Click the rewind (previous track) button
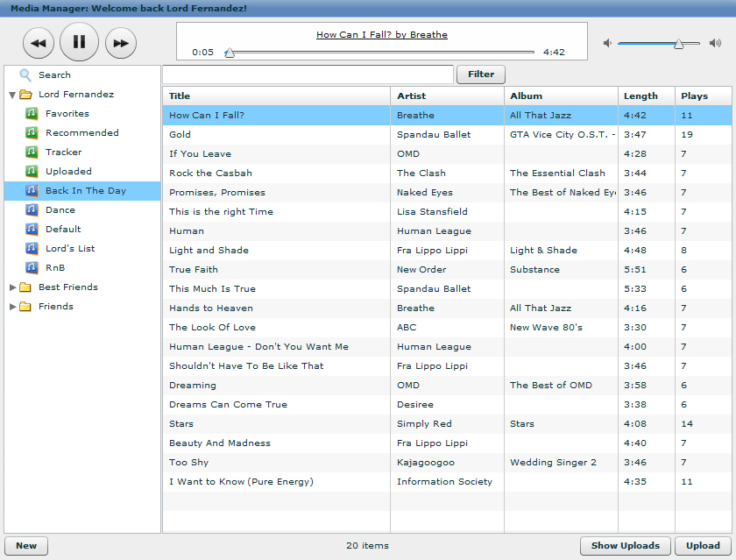 click(39, 43)
